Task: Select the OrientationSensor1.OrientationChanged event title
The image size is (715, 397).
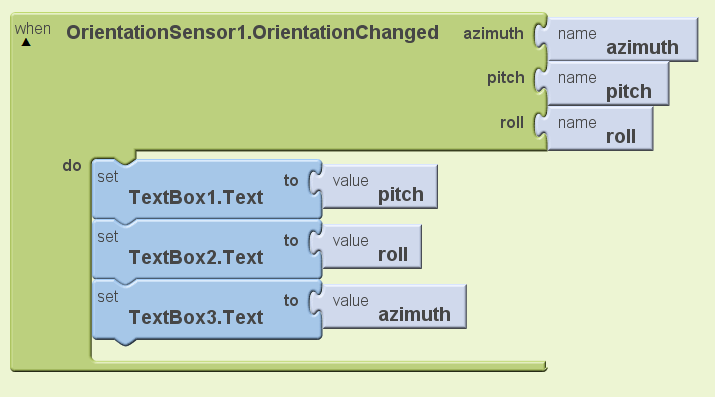Action: (x=252, y=33)
